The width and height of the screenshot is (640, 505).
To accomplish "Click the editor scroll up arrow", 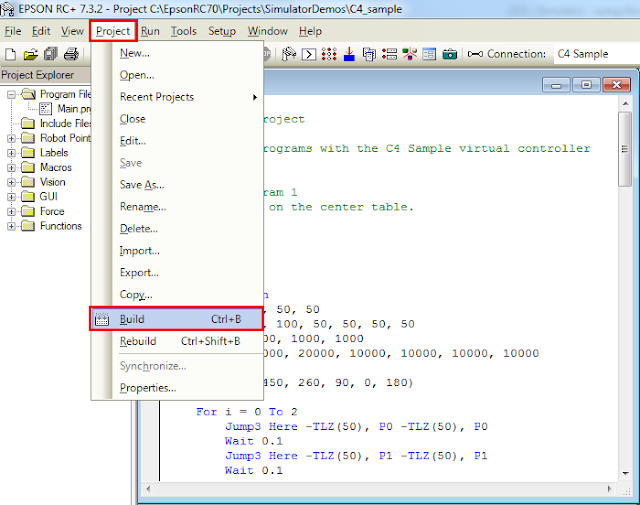I will (625, 104).
